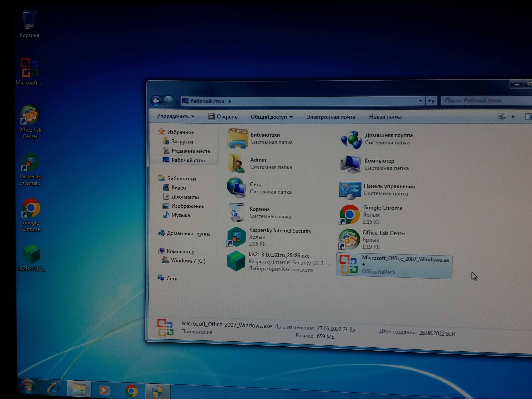Click date created value '28.06.2022 8:34'
The image size is (532, 399).
coord(437,333)
